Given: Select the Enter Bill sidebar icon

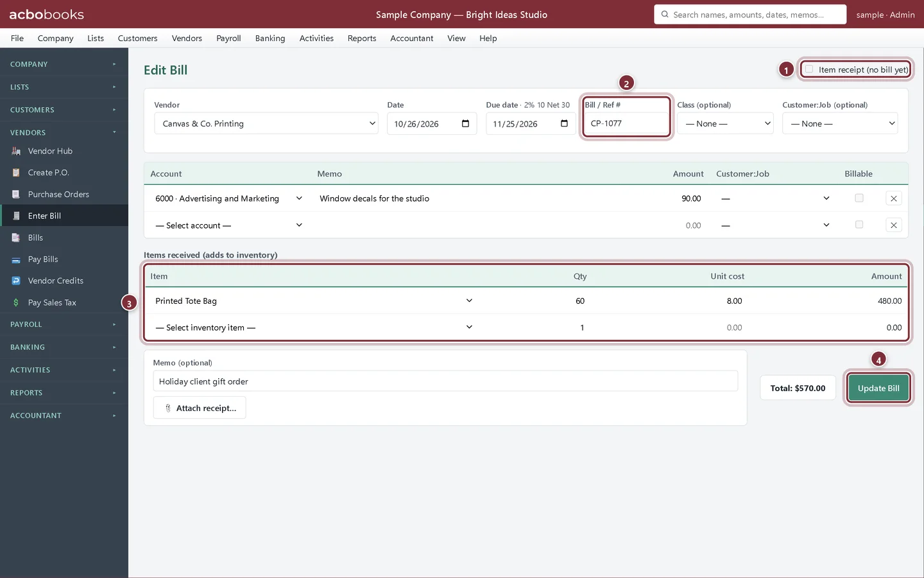Looking at the screenshot, I should coord(16,216).
